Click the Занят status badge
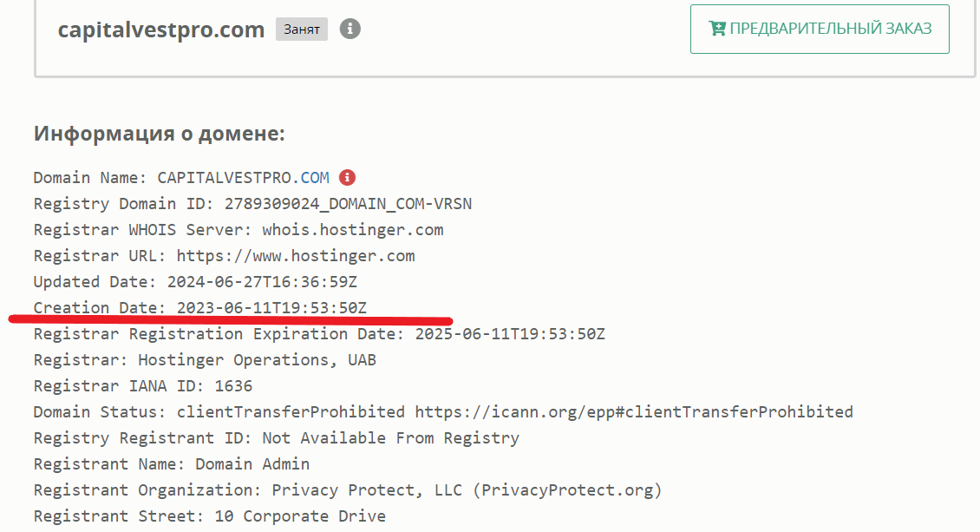Viewport: 980px width, 532px height. pyautogui.click(x=302, y=30)
